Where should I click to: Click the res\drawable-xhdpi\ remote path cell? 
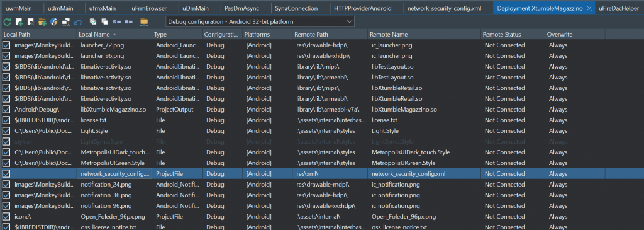pos(330,56)
